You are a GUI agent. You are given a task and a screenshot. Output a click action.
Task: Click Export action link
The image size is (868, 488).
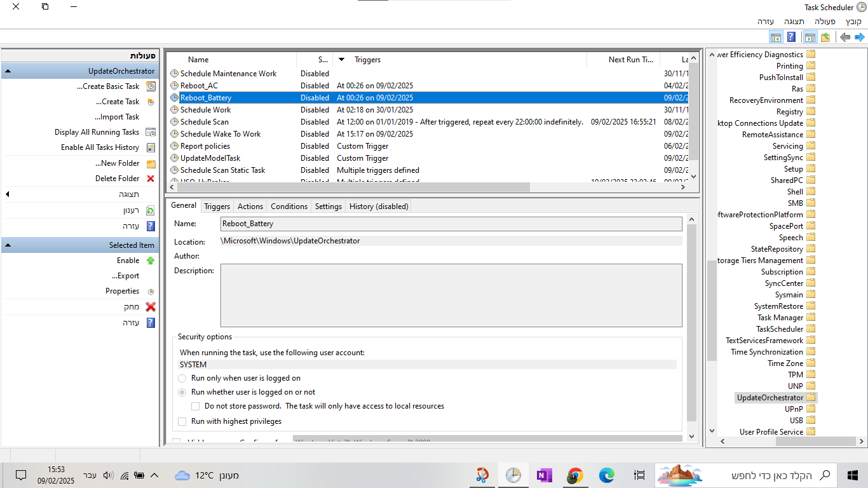[x=125, y=276]
